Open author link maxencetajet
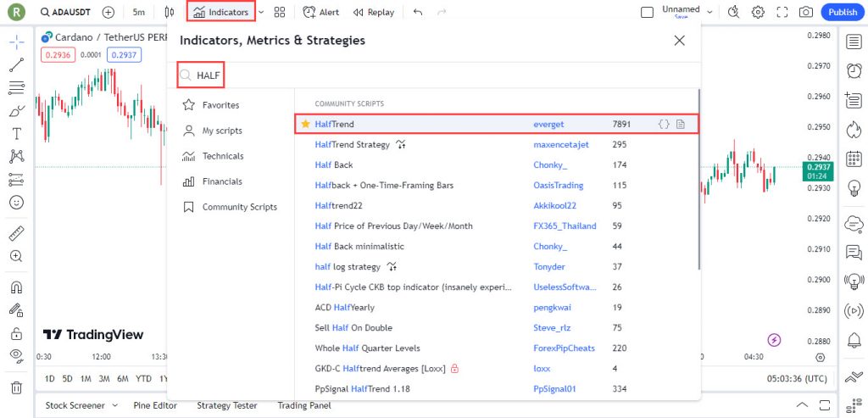The image size is (868, 418). pos(561,144)
